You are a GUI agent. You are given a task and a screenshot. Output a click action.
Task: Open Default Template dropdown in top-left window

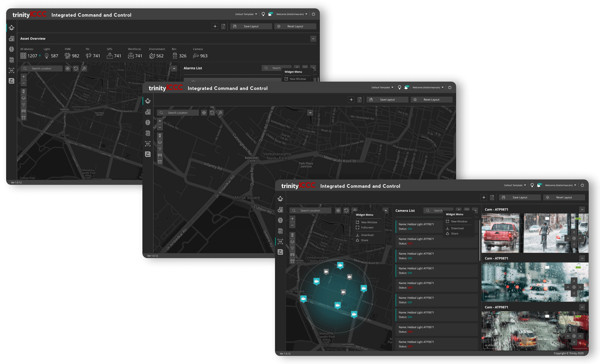(246, 14)
